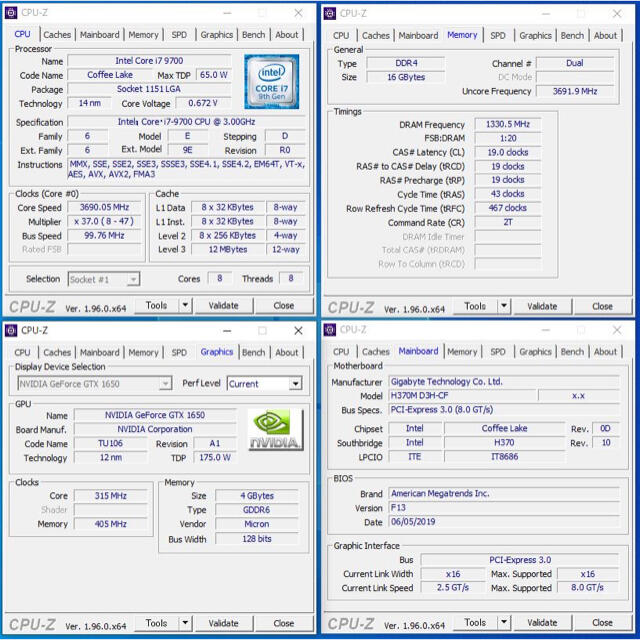This screenshot has height=640, width=640.
Task: Click the CPU-Z app icon in Memory window title bar
Action: pos(329,13)
